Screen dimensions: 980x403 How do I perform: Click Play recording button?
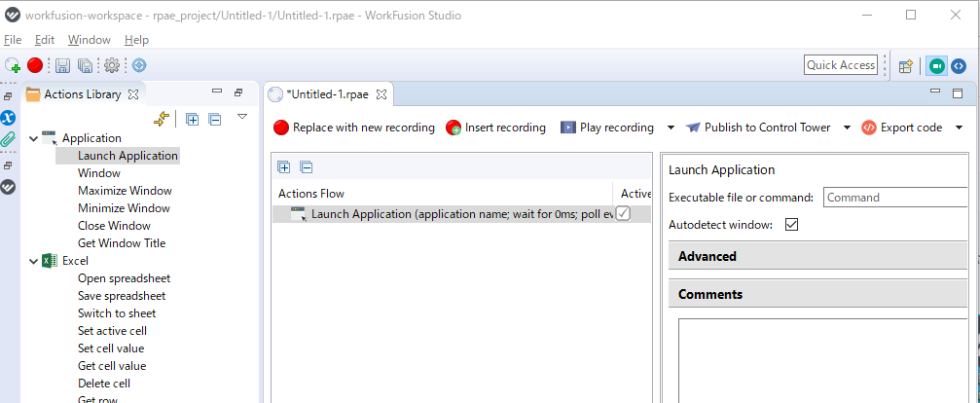[x=607, y=128]
